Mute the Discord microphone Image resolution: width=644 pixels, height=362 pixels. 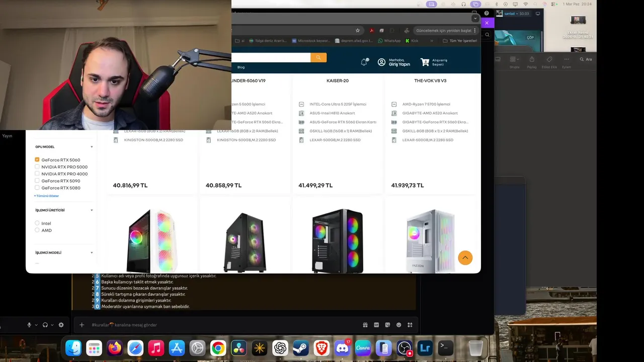click(x=29, y=325)
